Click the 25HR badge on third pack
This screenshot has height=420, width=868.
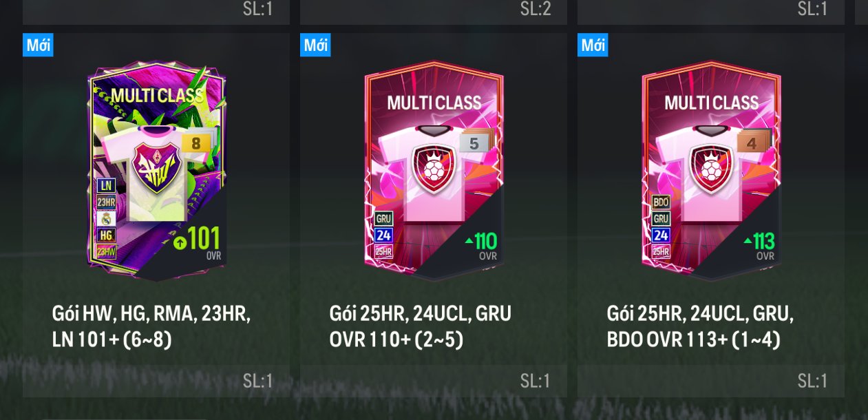pyautogui.click(x=661, y=252)
